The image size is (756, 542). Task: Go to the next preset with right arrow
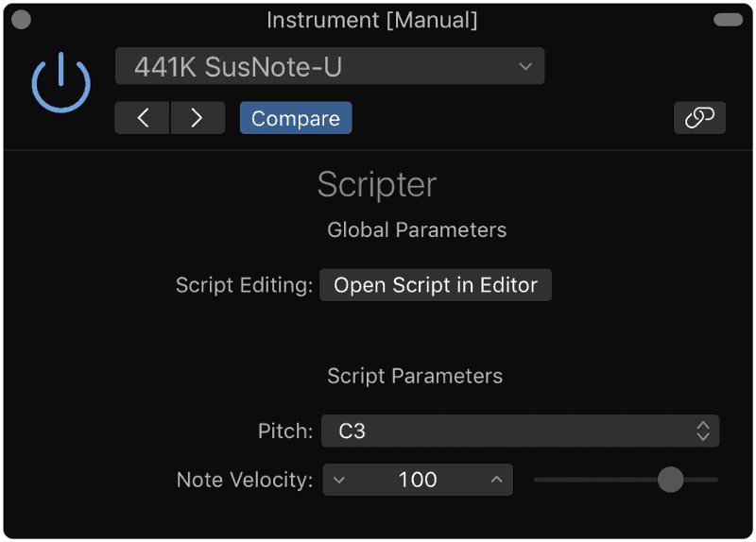(x=198, y=117)
